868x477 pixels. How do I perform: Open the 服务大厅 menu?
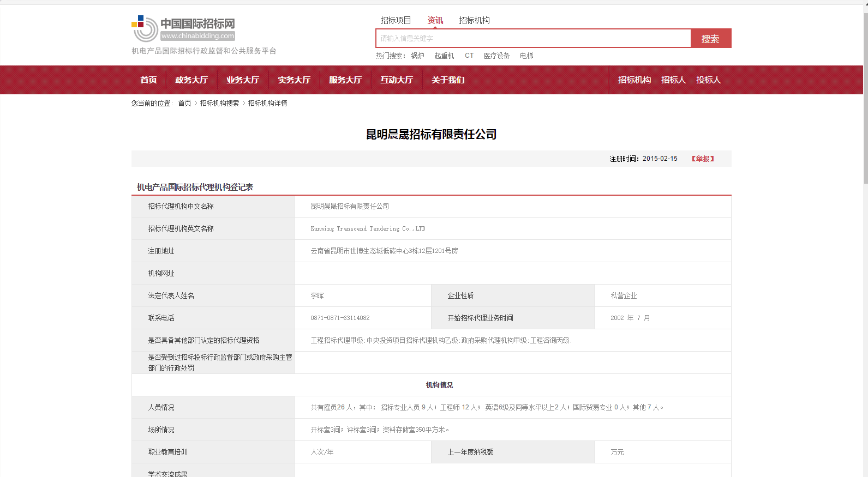point(345,80)
